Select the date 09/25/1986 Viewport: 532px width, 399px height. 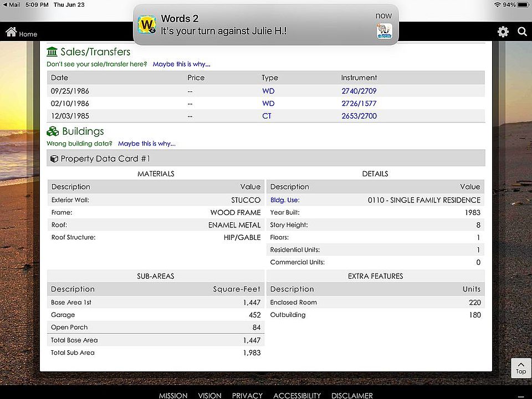click(70, 91)
